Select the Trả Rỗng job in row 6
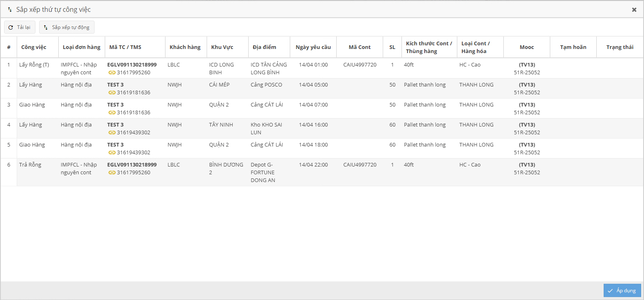Screen dimensions: 644x300 coord(30,165)
